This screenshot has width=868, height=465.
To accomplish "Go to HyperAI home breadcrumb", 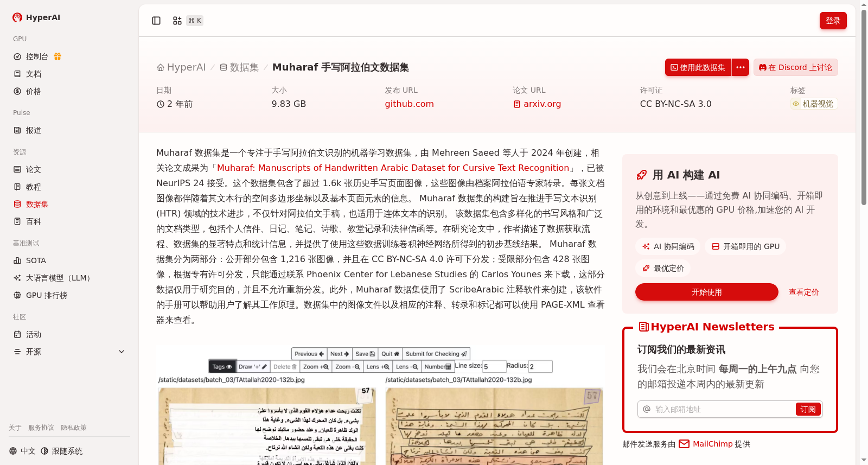I will point(181,67).
